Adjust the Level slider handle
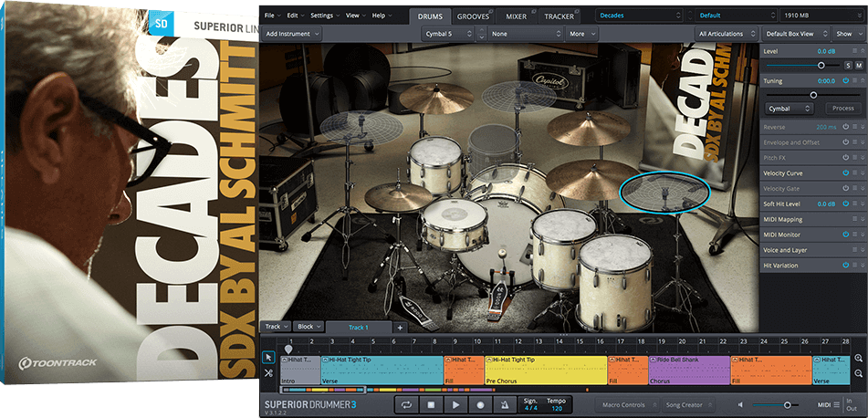 coord(821,66)
